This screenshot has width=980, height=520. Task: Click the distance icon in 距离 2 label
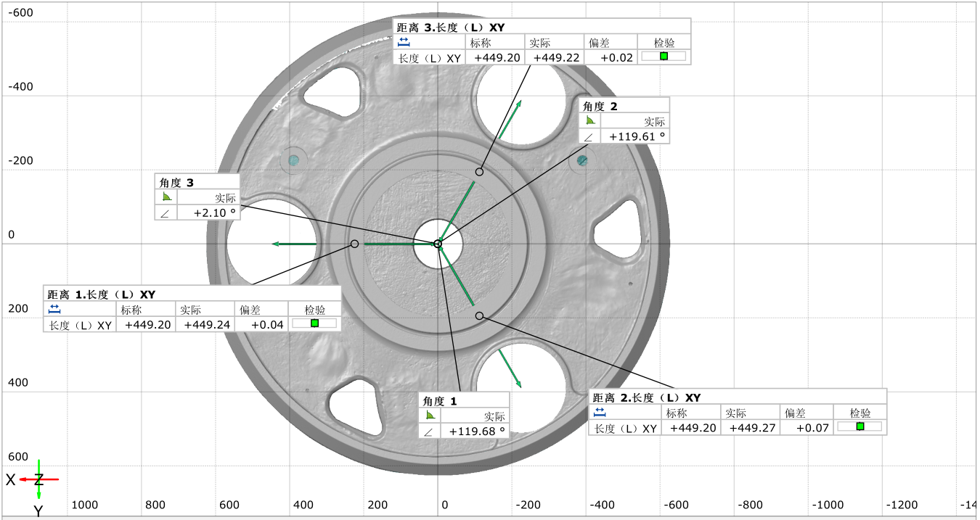coord(600,413)
